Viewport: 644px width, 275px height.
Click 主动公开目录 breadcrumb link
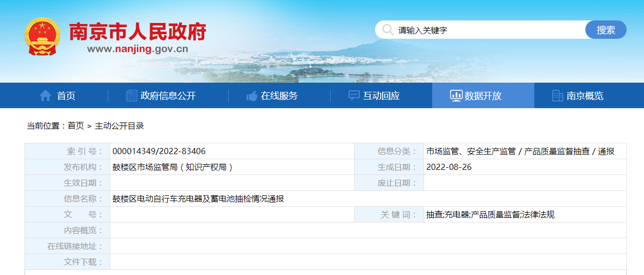[x=119, y=126]
